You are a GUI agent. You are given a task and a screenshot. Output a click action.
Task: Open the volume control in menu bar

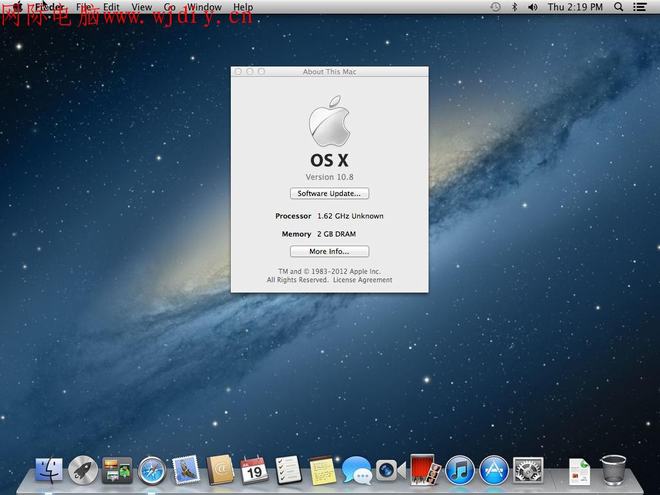coord(532,7)
